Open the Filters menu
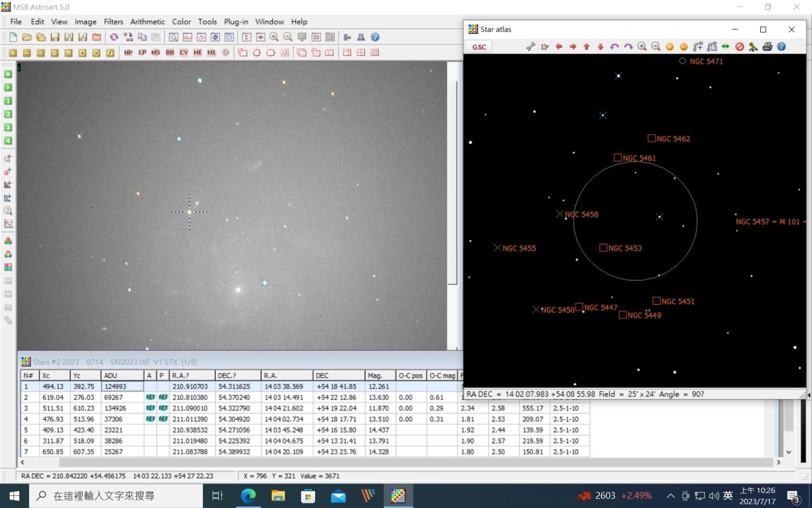This screenshot has height=508, width=812. 113,22
